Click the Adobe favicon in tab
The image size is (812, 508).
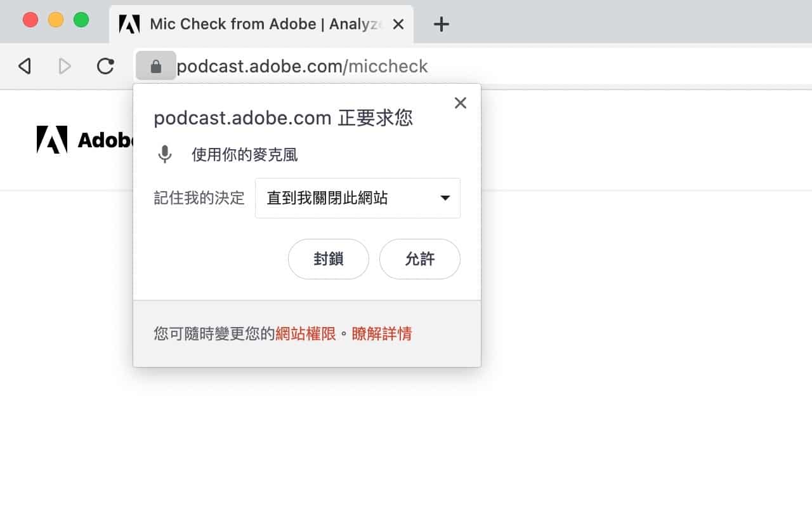pyautogui.click(x=129, y=24)
